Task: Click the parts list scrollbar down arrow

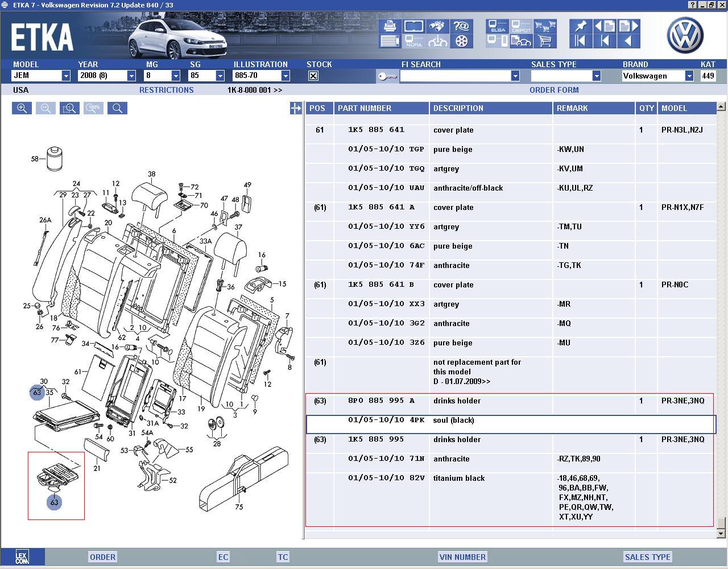Action: (721, 534)
